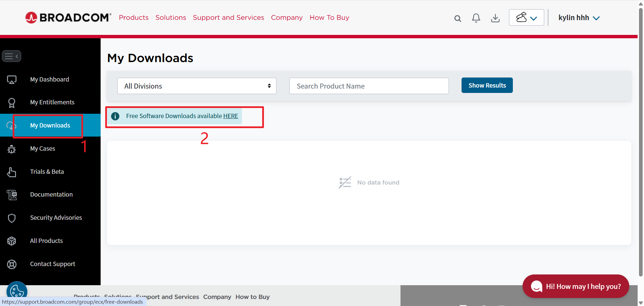
Task: Click the info icon in downloads banner
Action: (x=115, y=116)
